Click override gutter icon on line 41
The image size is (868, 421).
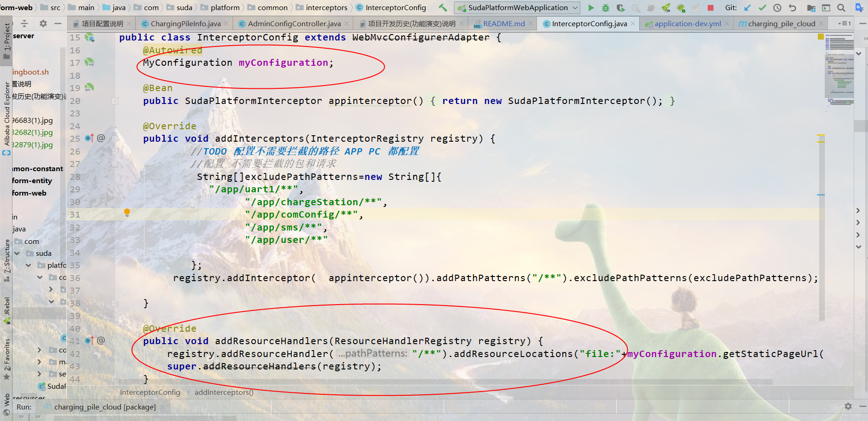click(x=89, y=340)
